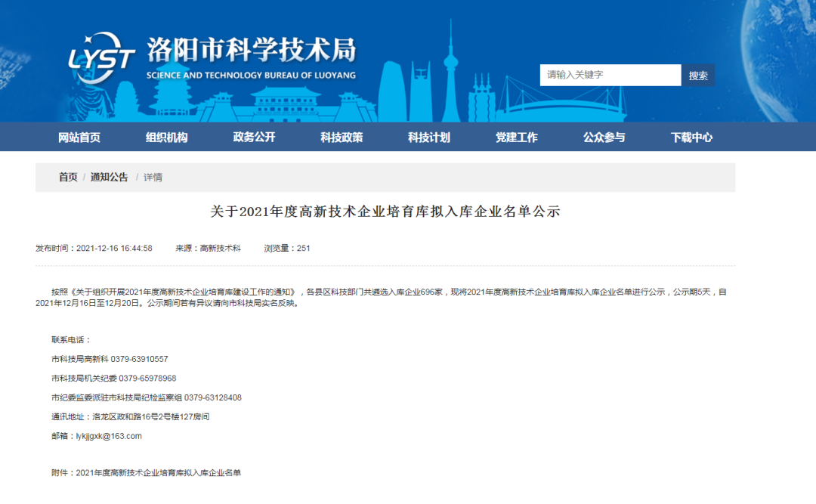Click the source text 来源：高新技术科
816x504 pixels.
point(209,249)
